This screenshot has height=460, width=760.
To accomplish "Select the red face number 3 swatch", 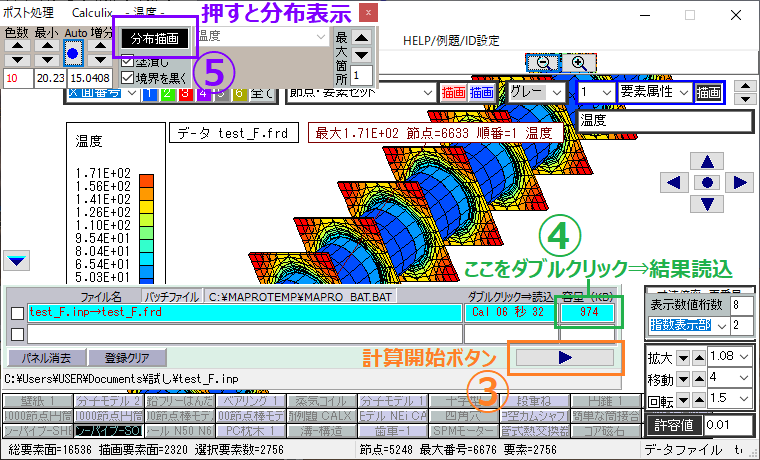I will click(x=184, y=94).
